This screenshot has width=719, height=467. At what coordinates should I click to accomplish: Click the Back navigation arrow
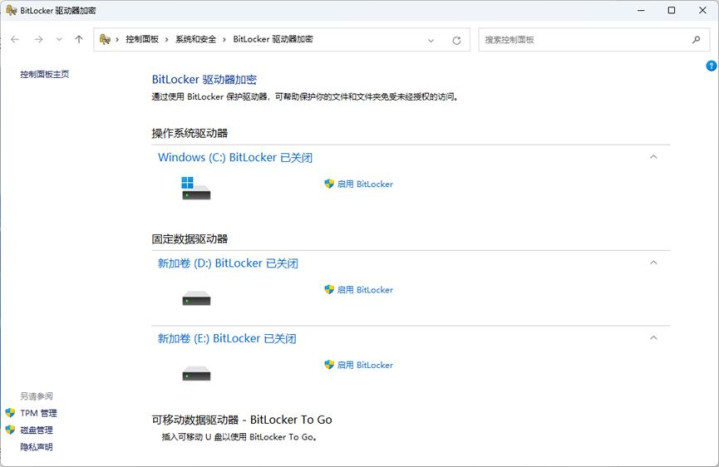coord(15,39)
